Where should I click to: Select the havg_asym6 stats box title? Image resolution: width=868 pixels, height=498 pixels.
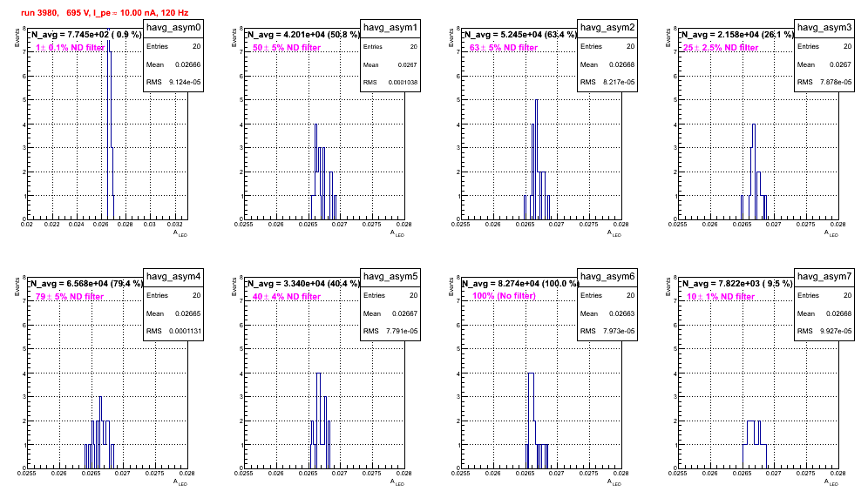point(607,277)
